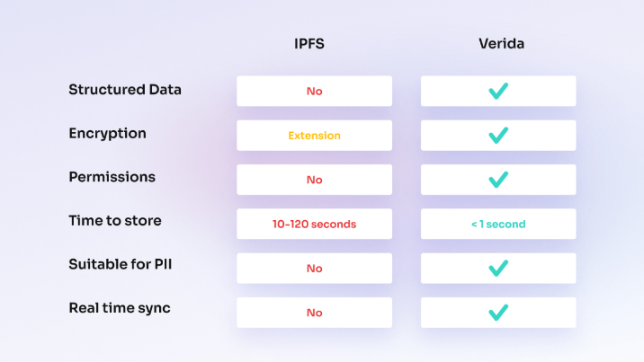Click the Verida Real time sync checkmark
The height and width of the screenshot is (362, 644).
tap(498, 313)
